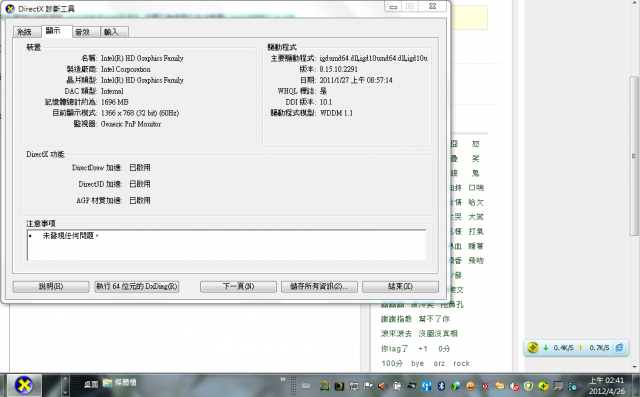The width and height of the screenshot is (640, 397).
Task: Click the 0.7K/S upload speed readout
Action: pyautogui.click(x=599, y=348)
